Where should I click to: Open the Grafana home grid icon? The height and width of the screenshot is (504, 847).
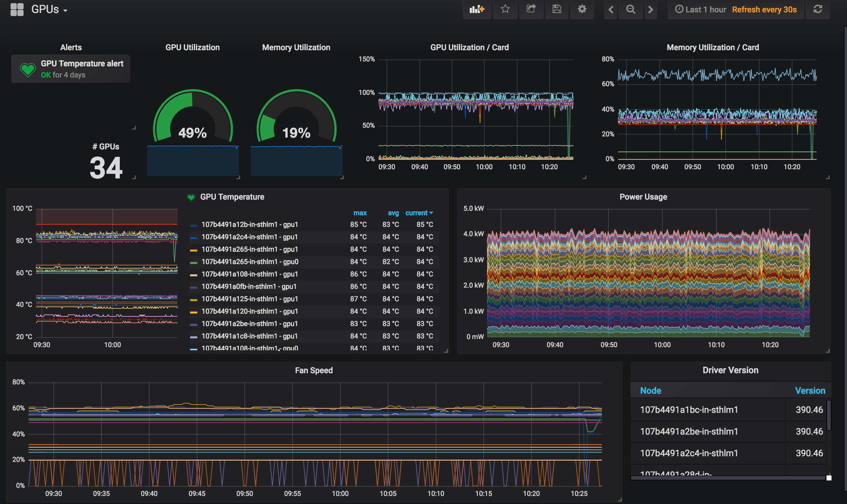17,10
